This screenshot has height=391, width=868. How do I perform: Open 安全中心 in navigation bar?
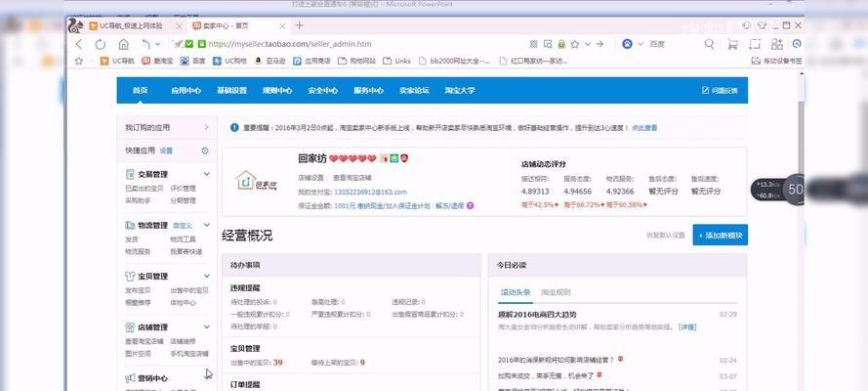(x=323, y=90)
